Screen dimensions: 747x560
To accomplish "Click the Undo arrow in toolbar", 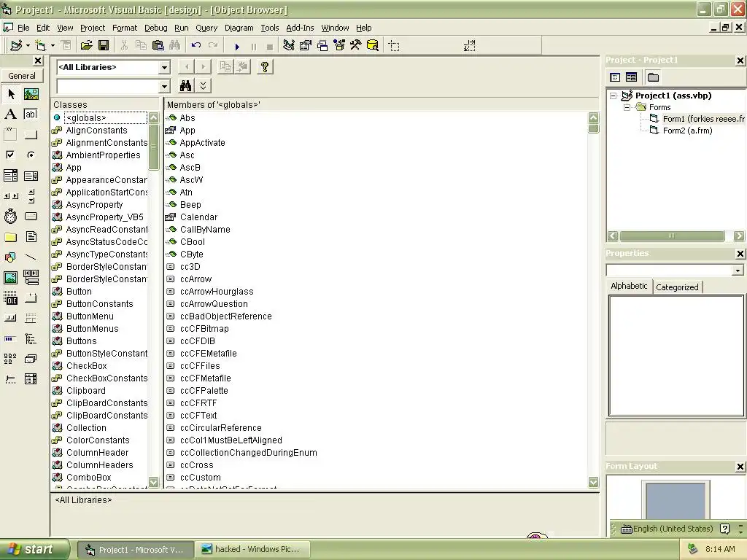I will (x=196, y=45).
